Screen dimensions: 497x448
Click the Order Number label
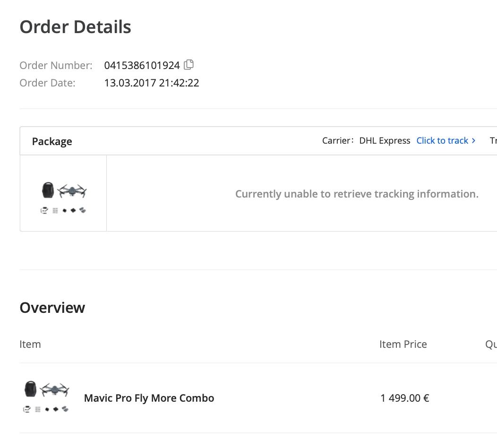[x=56, y=65]
